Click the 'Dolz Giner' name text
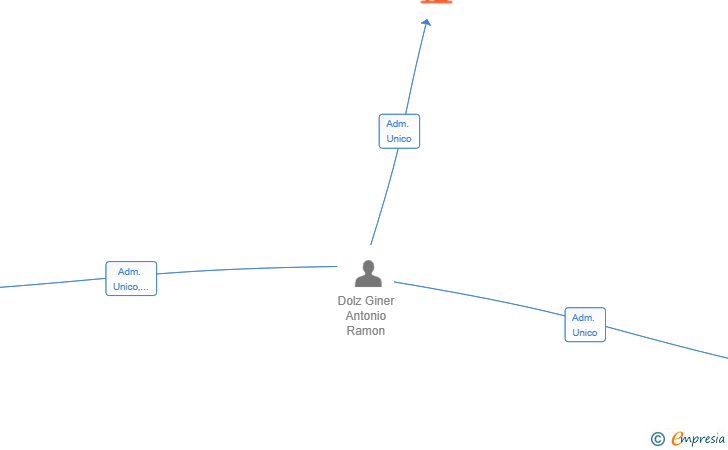The image size is (728, 450). pyautogui.click(x=366, y=301)
